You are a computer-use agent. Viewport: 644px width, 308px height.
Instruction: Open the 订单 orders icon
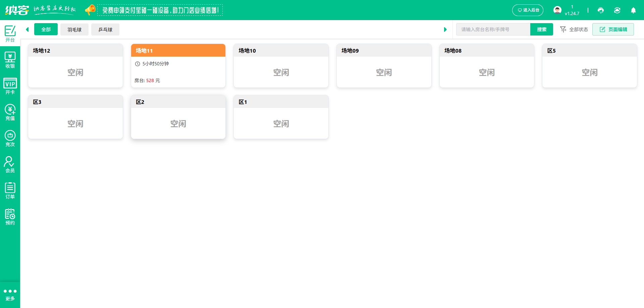(x=10, y=190)
